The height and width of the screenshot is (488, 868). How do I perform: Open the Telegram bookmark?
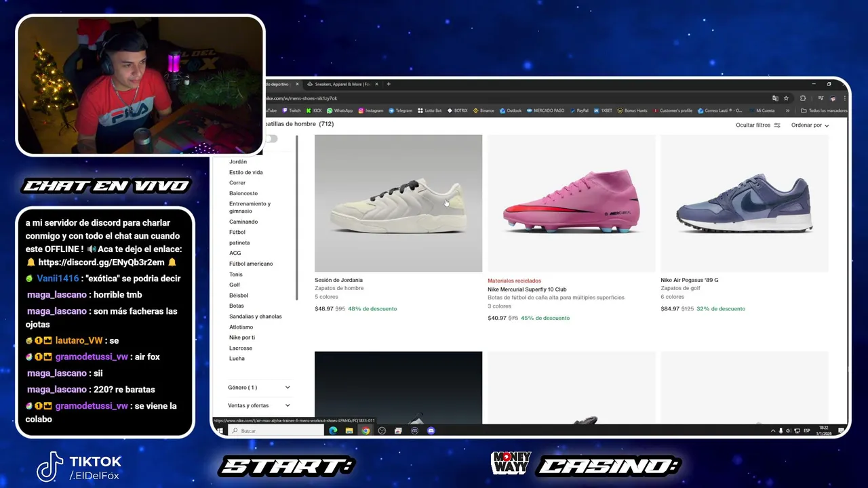click(x=400, y=110)
